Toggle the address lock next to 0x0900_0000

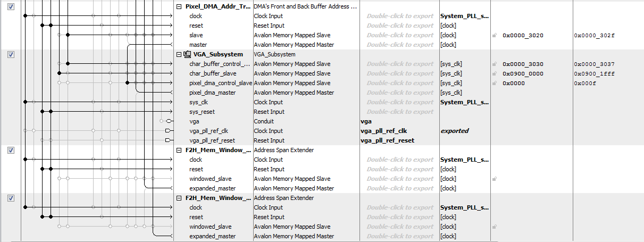click(495, 74)
